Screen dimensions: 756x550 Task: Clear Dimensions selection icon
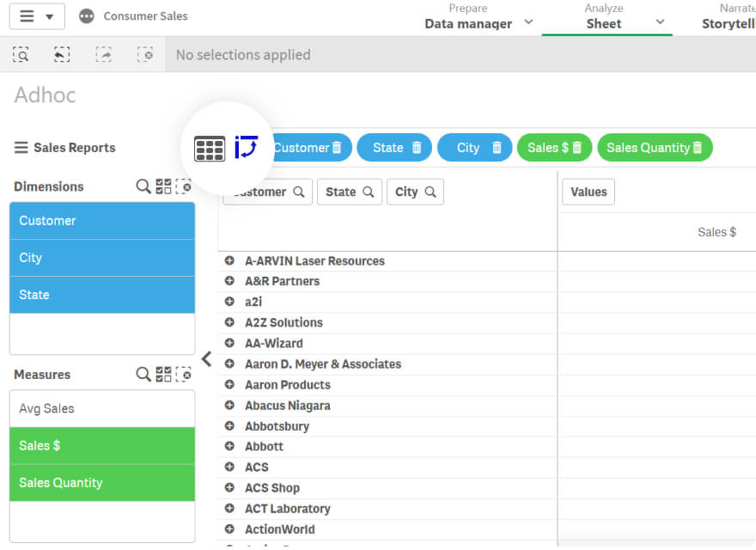[x=183, y=186]
